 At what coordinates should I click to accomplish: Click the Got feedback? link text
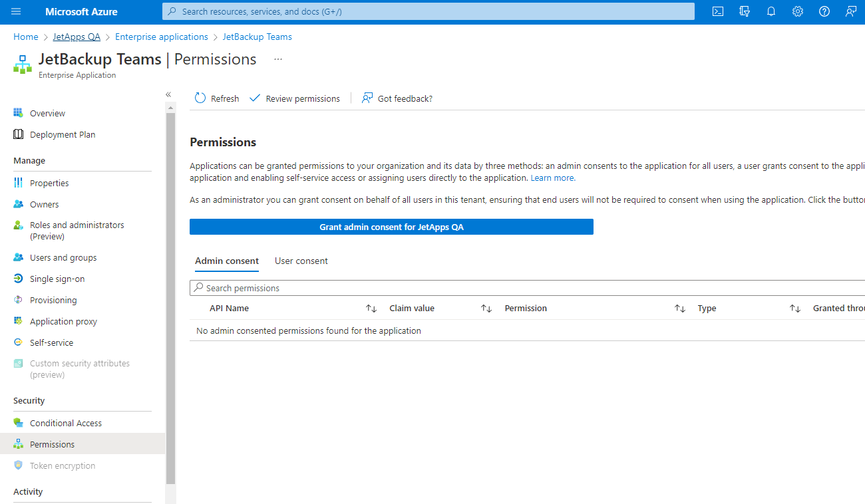(405, 98)
